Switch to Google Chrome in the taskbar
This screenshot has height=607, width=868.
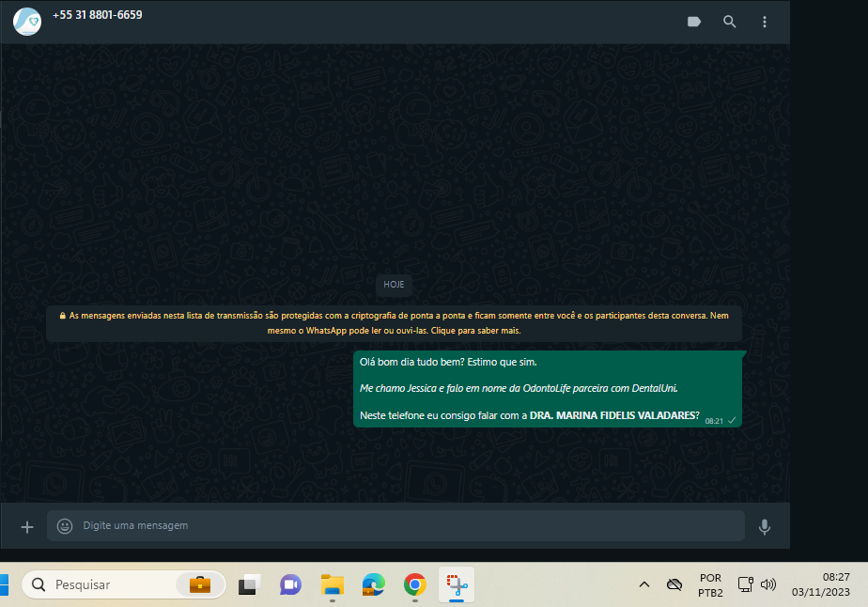[415, 584]
